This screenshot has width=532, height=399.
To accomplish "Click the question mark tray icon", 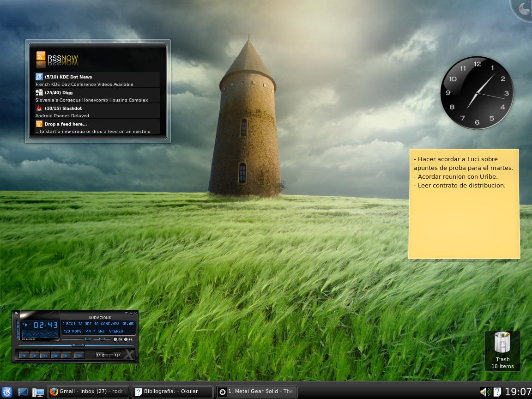I will 497,392.
